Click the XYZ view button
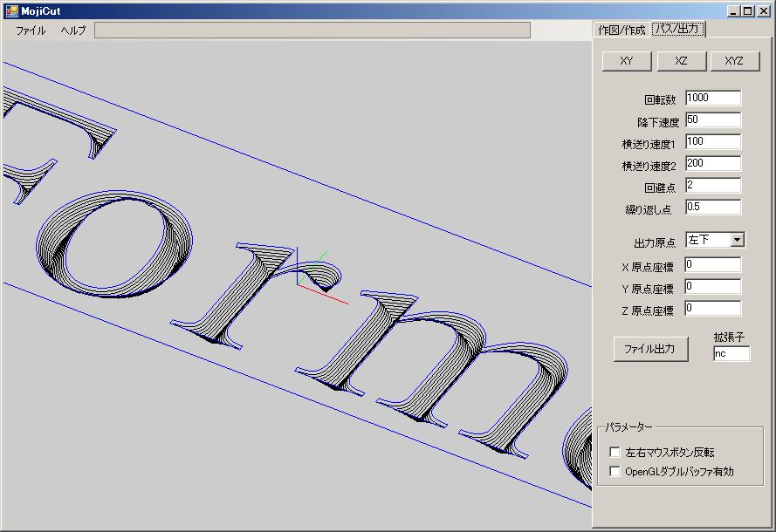The height and width of the screenshot is (532, 776). click(x=734, y=61)
